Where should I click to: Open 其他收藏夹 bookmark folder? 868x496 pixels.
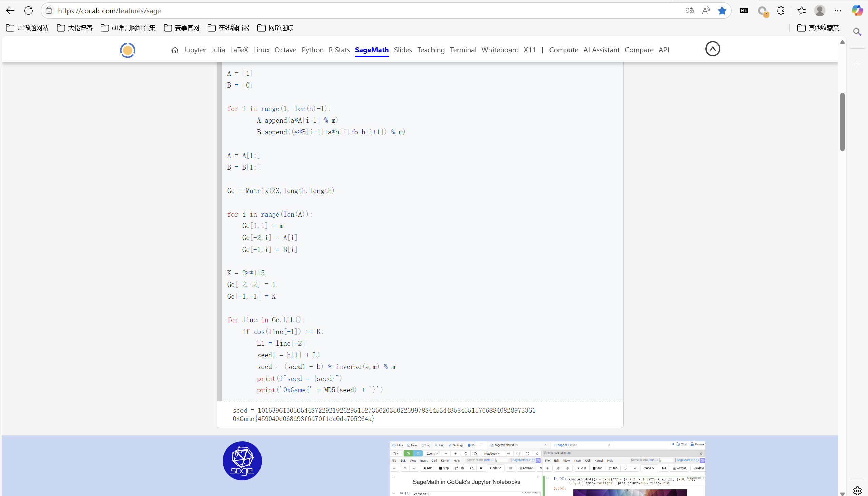coord(818,27)
